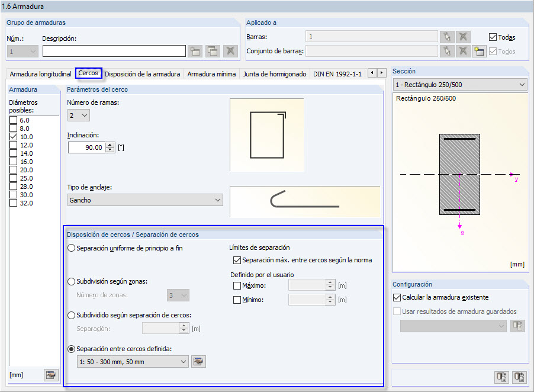Open defined stirrup spacing dropdown

click(x=133, y=362)
